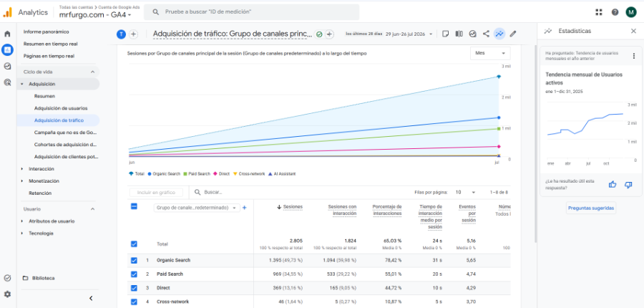
Task: Open the help question mark icon
Action: tap(615, 12)
